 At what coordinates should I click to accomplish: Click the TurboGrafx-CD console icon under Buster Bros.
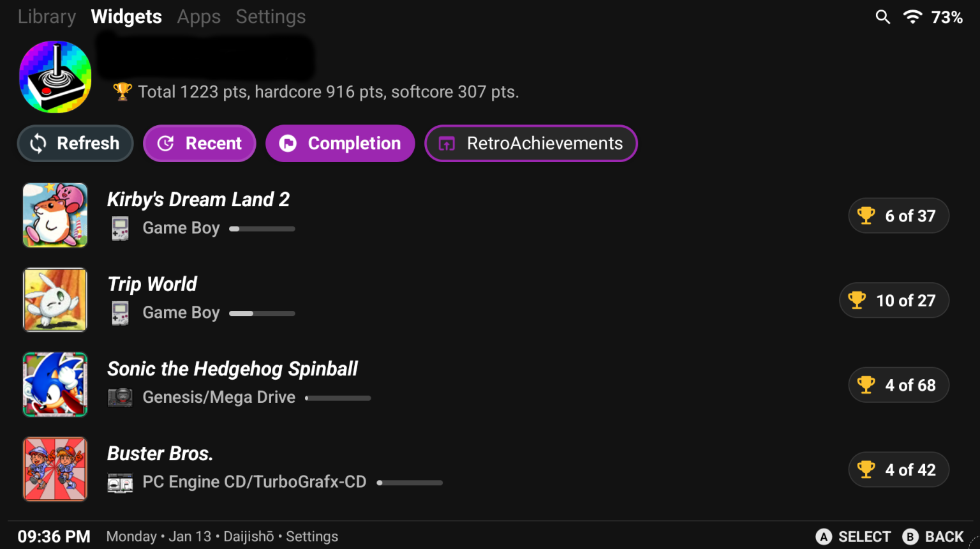click(x=120, y=483)
